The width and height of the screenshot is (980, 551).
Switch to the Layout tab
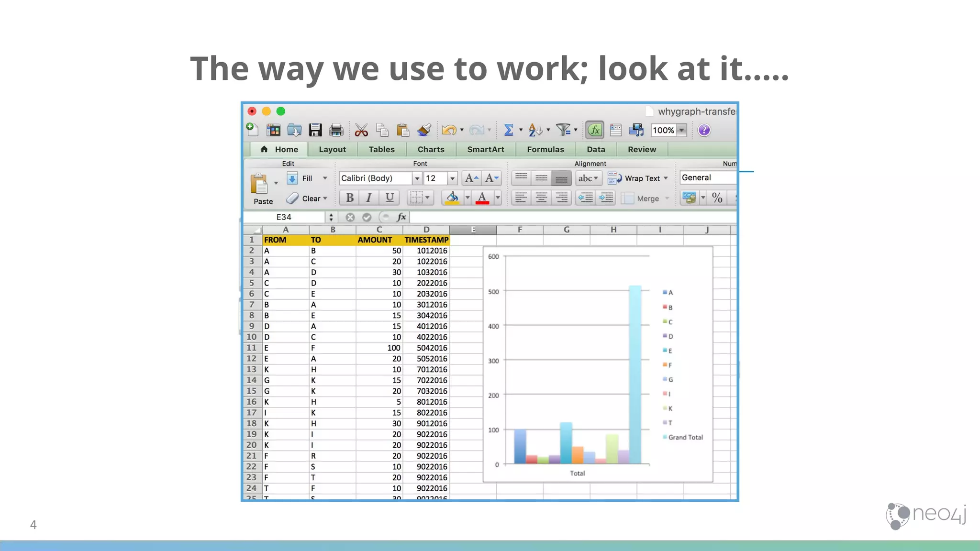332,149
